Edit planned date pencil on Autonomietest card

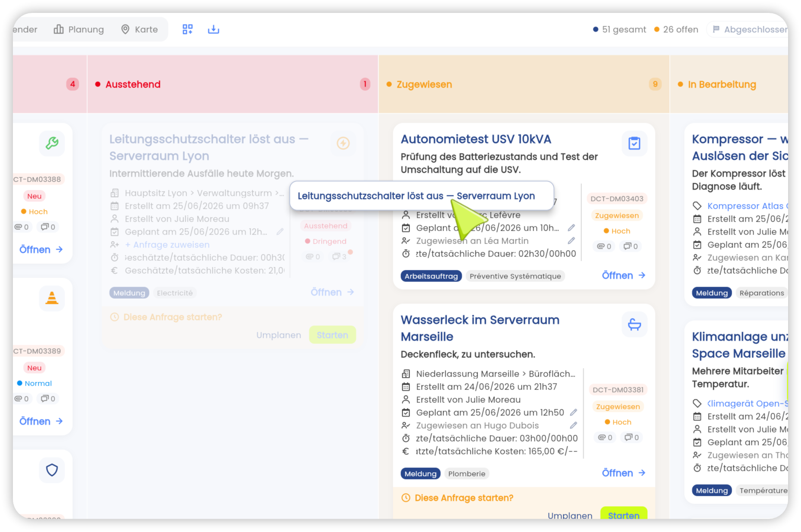point(571,228)
